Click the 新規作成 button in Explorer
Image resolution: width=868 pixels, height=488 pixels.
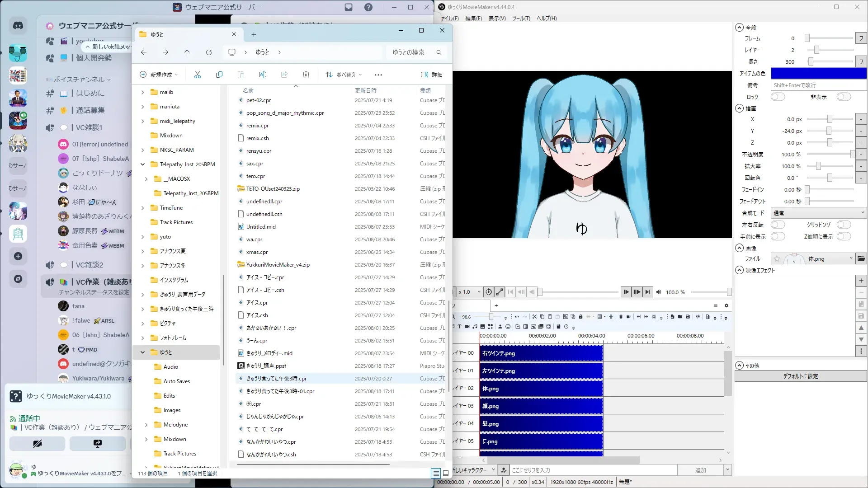pyautogui.click(x=159, y=75)
